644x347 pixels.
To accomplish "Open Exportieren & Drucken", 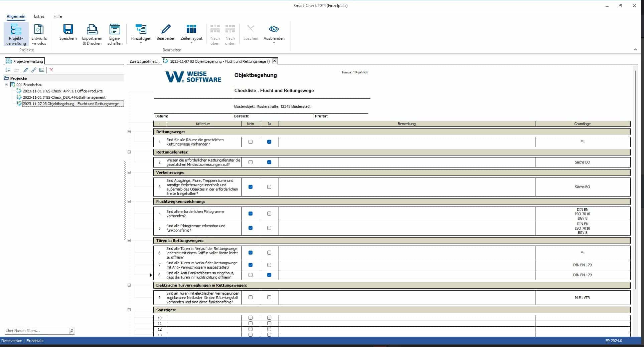I will click(x=92, y=30).
